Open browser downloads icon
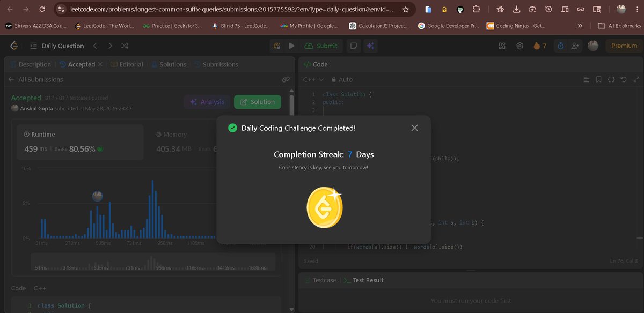This screenshot has height=313, width=644. pos(516,9)
